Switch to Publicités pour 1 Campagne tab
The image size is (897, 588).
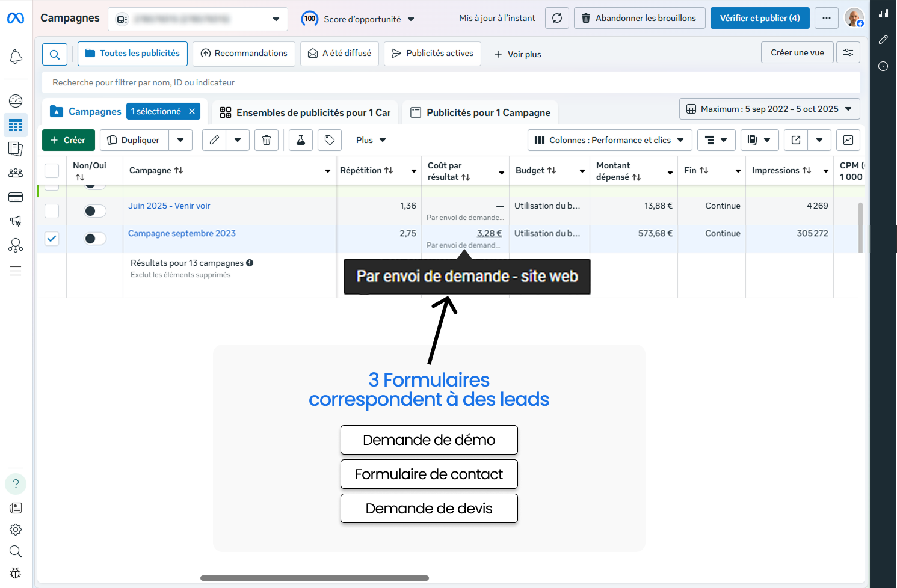(480, 112)
